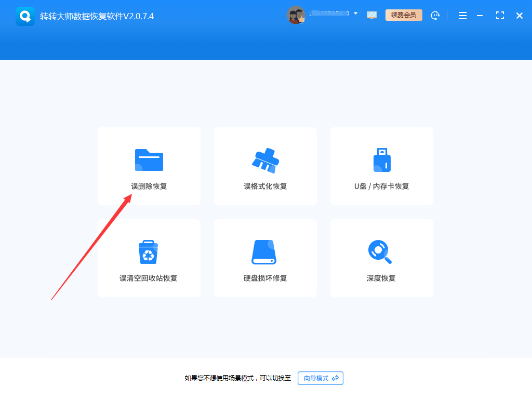532x399 pixels.
Task: Click the app logo in title bar
Action: pos(25,15)
